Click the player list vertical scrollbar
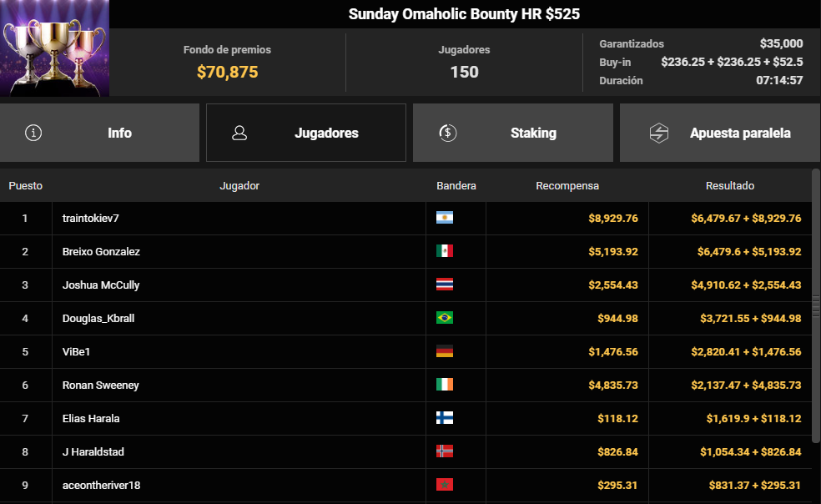 [816, 305]
